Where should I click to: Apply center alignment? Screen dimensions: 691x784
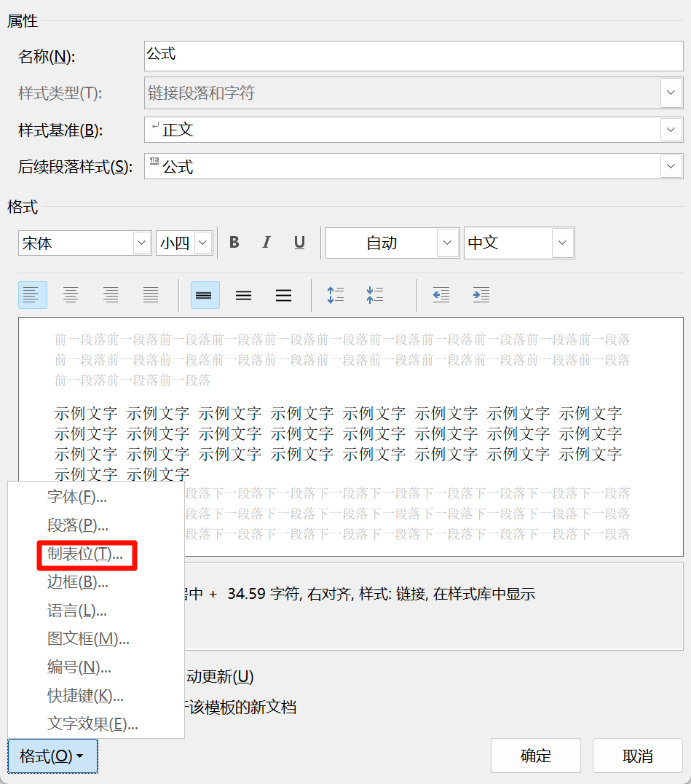tap(71, 295)
